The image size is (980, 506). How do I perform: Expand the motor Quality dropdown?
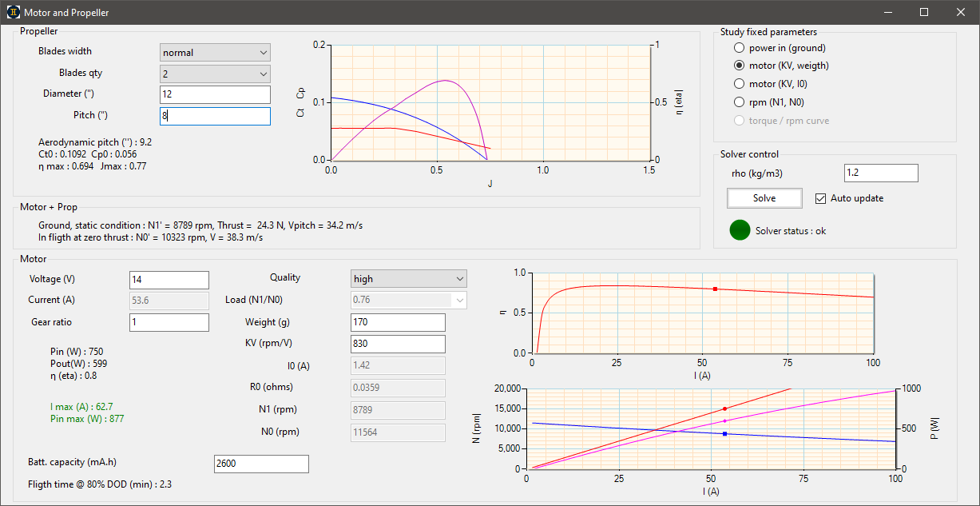tap(408, 279)
